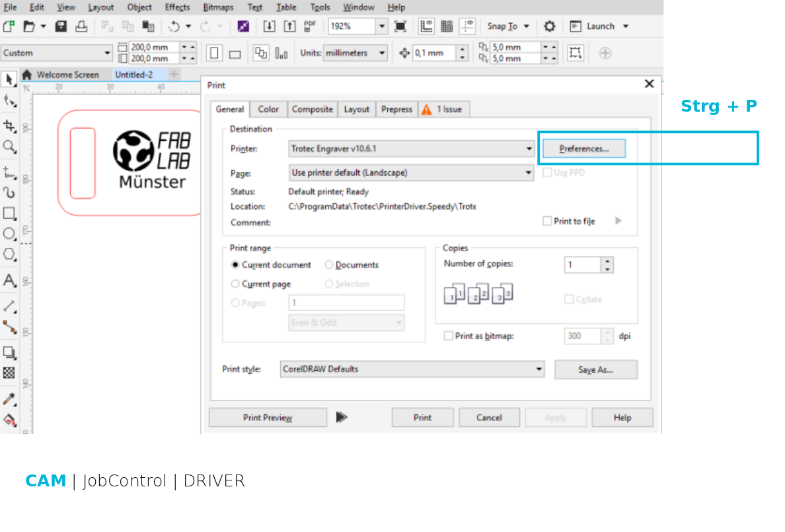785x532 pixels.
Task: Close the Print dialog
Action: pyautogui.click(x=650, y=84)
